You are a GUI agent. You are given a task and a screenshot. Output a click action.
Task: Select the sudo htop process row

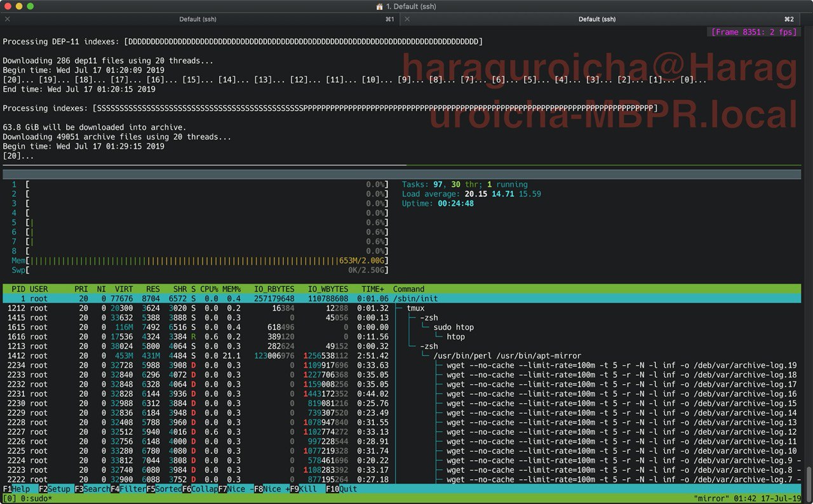(401, 327)
